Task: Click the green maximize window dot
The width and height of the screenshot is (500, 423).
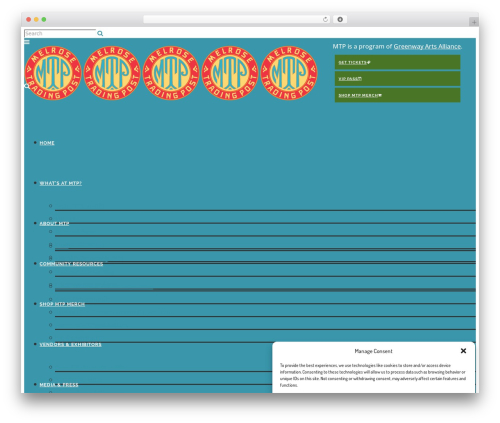Action: pyautogui.click(x=44, y=19)
